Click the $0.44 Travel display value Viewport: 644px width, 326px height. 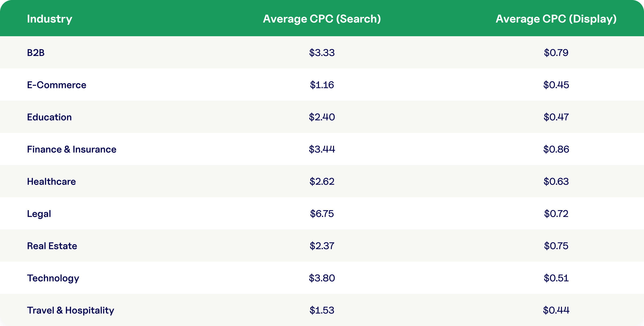(556, 310)
